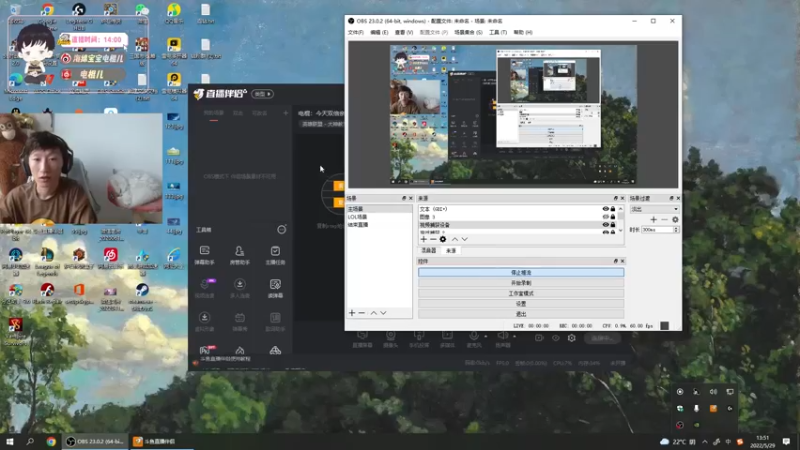Click the 停止推流 button

coord(521,272)
